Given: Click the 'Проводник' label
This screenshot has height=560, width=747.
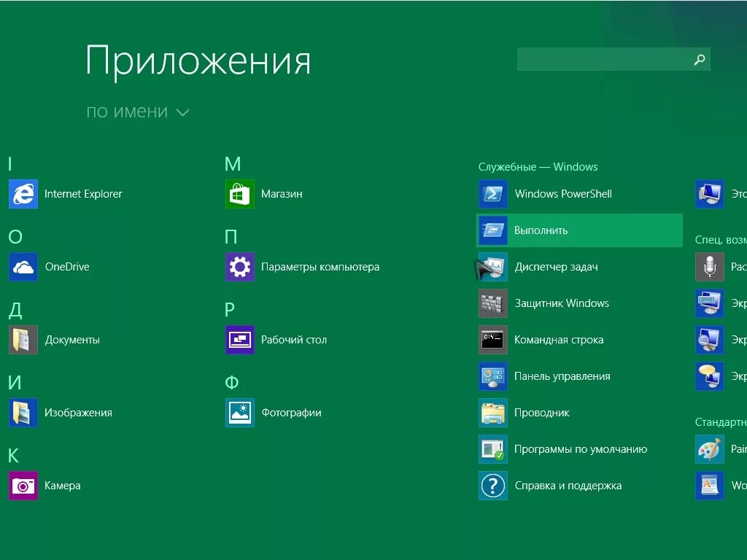Looking at the screenshot, I should [x=542, y=413].
